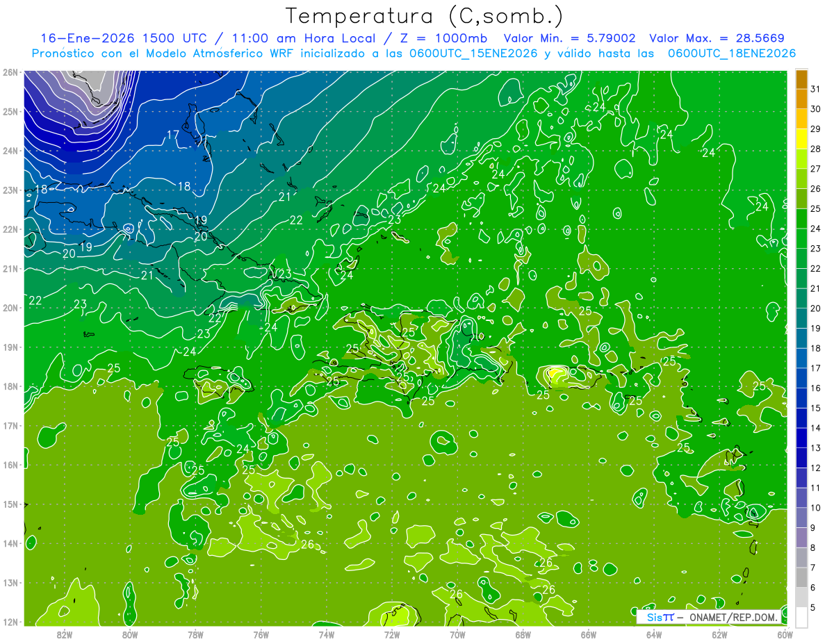Screen dimensions: 834x644
Task: Click the color scale label 31
Action: pos(815,88)
